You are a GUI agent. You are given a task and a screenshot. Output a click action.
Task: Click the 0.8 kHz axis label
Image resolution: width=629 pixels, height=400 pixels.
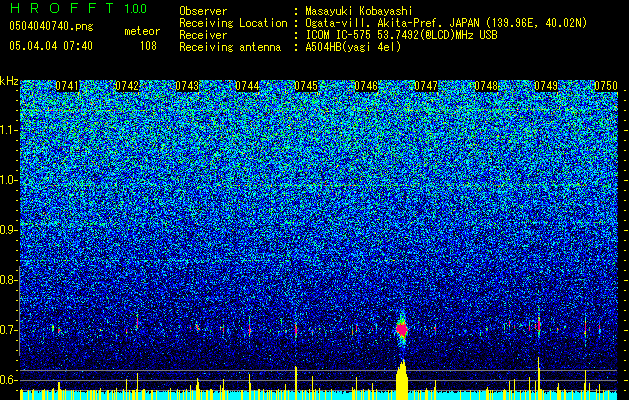click(7, 280)
